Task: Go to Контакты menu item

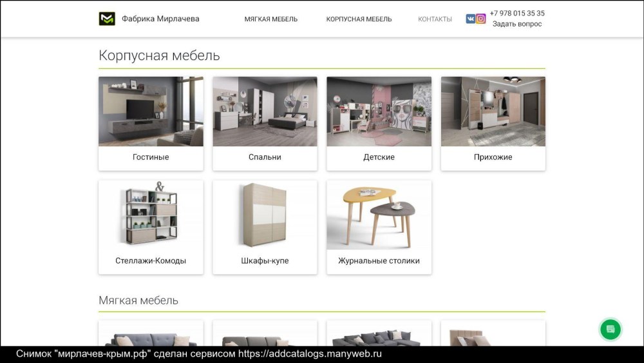Action: click(x=435, y=19)
